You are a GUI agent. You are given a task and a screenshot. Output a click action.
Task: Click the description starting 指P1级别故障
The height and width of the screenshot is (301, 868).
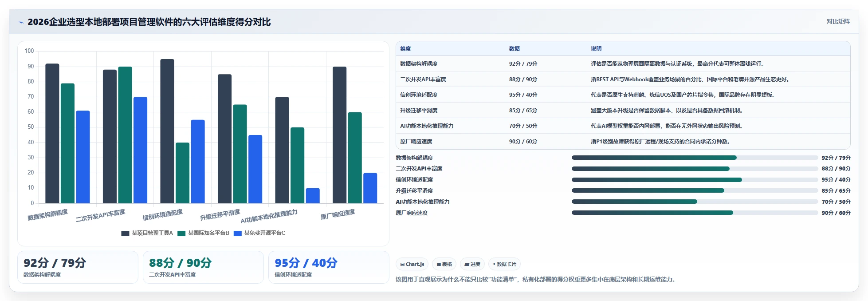pyautogui.click(x=660, y=142)
